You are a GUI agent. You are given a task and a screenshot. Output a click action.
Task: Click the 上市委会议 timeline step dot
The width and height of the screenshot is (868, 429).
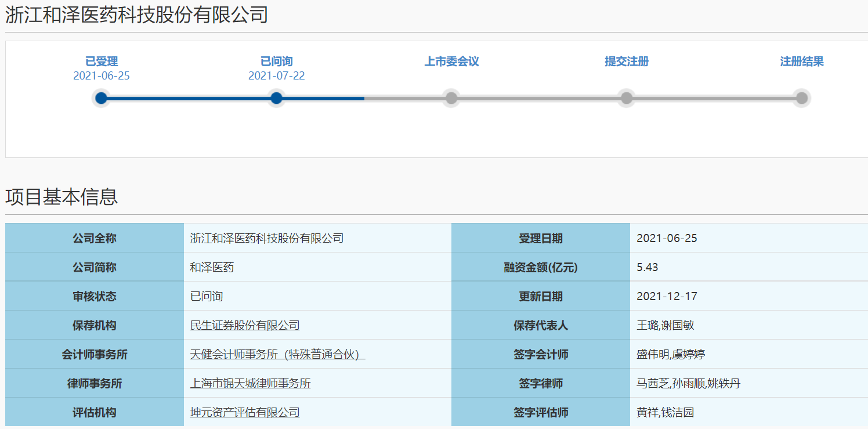pos(451,98)
